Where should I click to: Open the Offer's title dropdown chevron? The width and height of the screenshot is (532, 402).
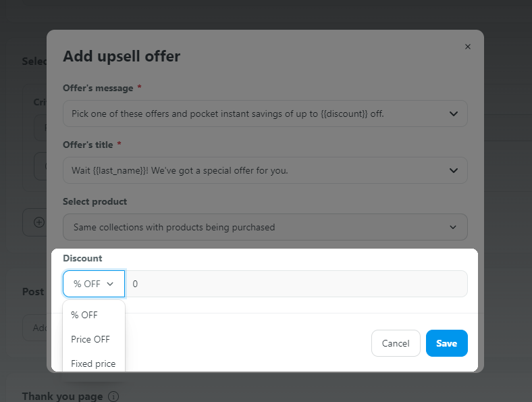pyautogui.click(x=454, y=170)
